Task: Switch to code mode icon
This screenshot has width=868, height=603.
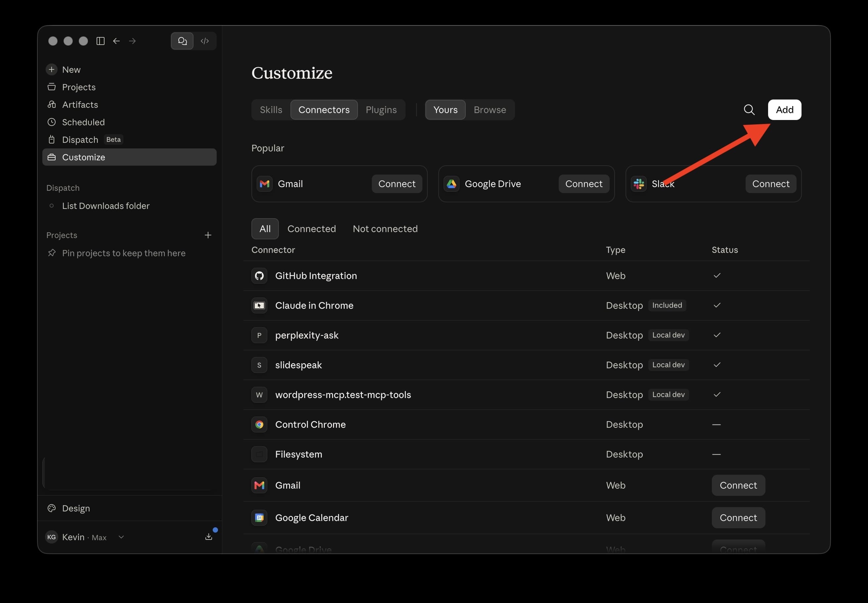Action: coord(205,41)
